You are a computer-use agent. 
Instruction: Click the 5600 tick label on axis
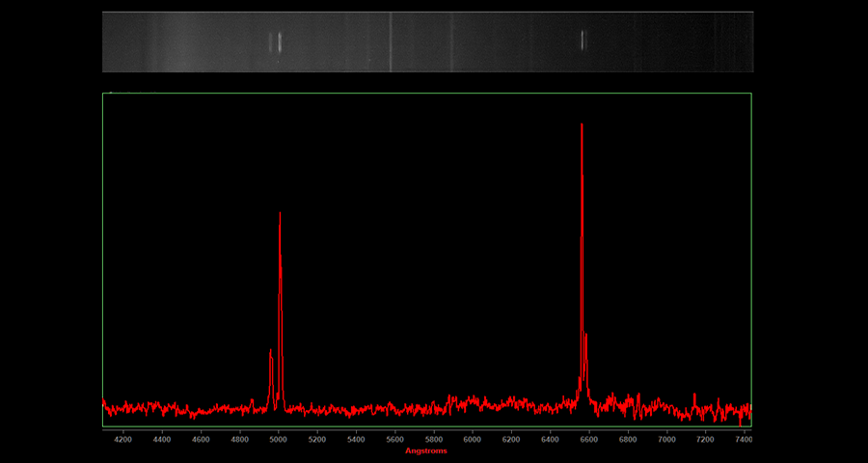(394, 439)
